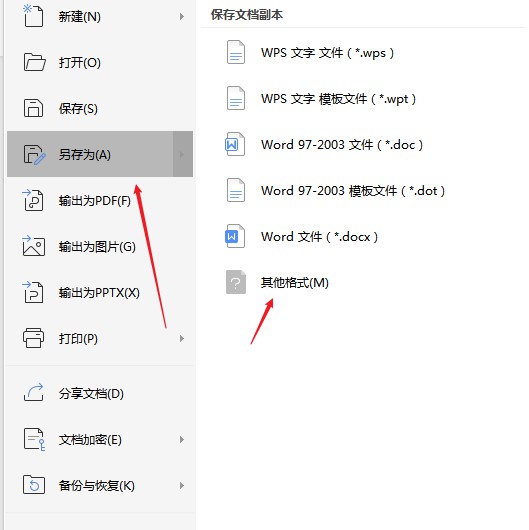Select 分享文档(D) menu item
The image size is (529, 530).
tap(100, 393)
